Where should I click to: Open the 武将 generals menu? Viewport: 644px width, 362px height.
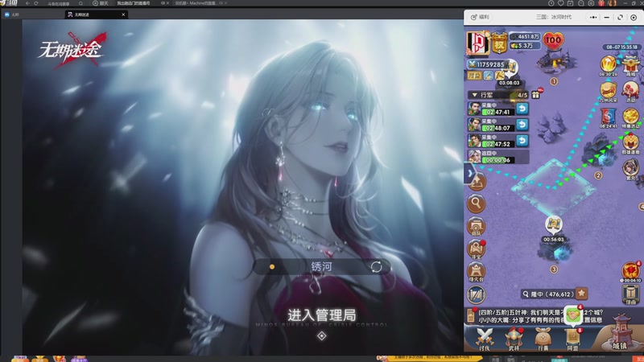(514, 339)
